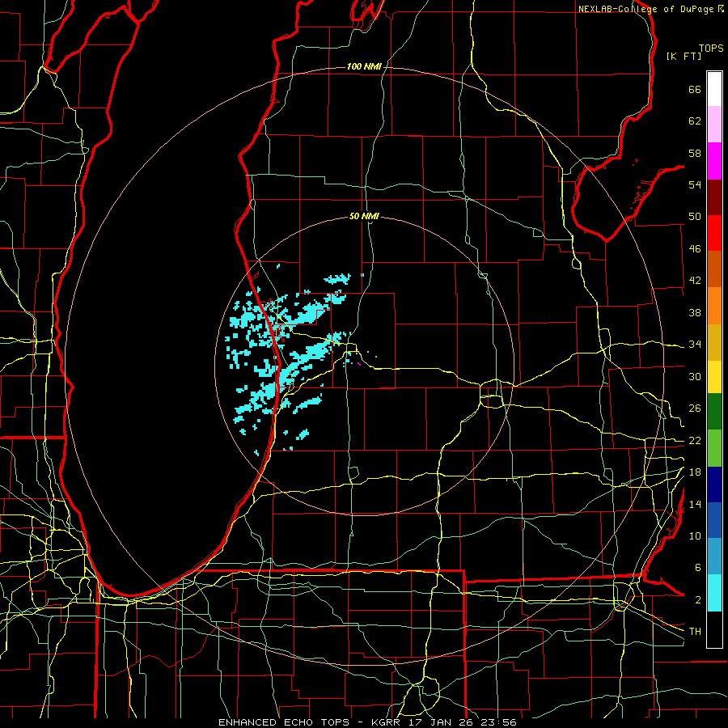Click the '66' legend value
The width and height of the screenshot is (728, 728).
coord(695,89)
